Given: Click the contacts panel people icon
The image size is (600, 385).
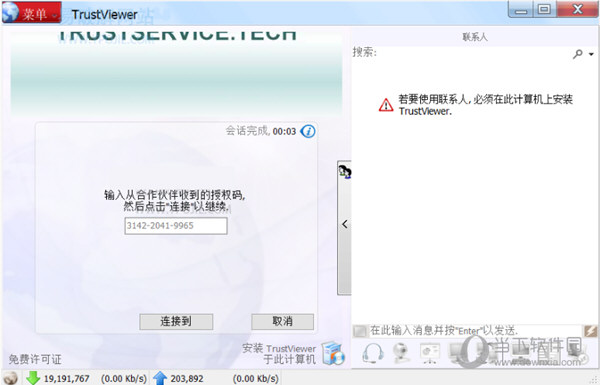Looking at the screenshot, I should pyautogui.click(x=344, y=171).
